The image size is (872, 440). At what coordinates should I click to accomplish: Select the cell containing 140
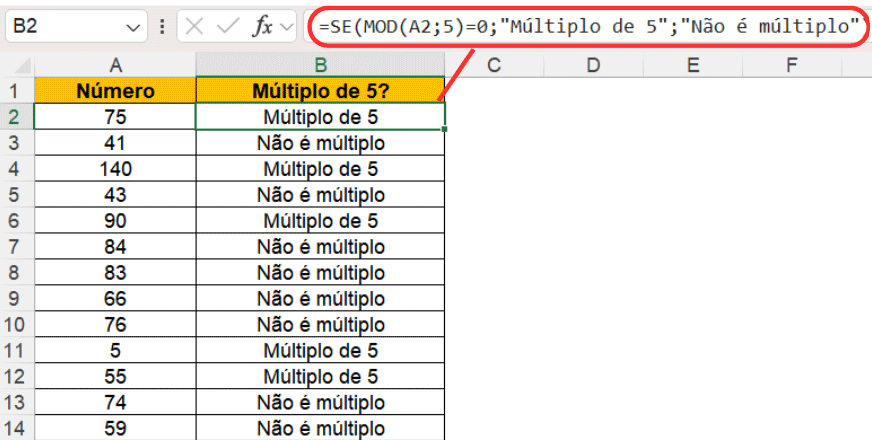pyautogui.click(x=116, y=169)
